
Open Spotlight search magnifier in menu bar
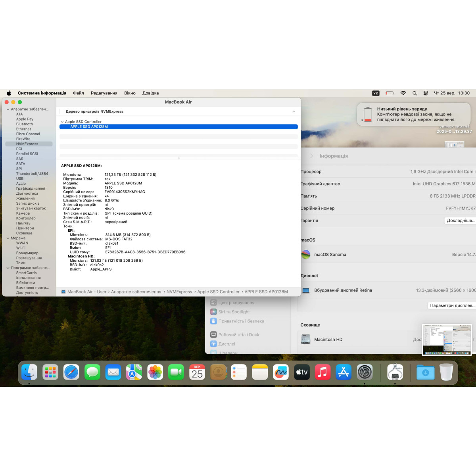[415, 93]
